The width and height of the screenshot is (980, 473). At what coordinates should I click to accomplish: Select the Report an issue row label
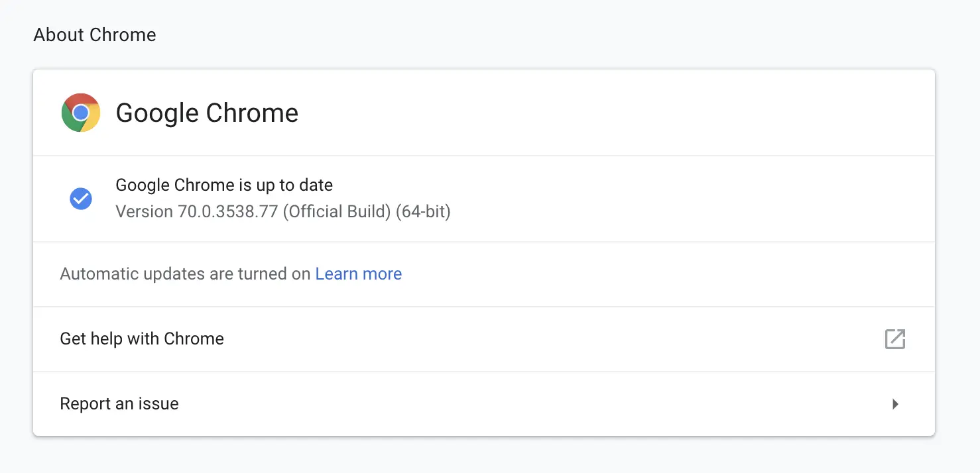[119, 404]
